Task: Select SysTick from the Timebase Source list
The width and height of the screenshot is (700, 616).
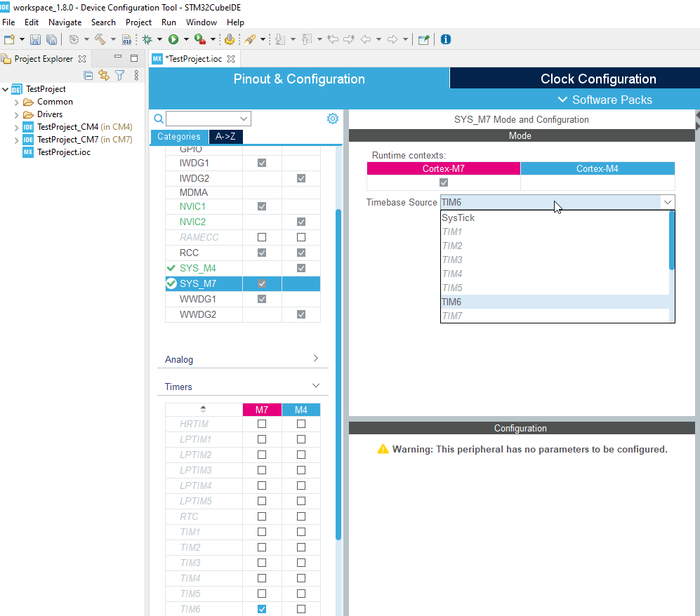Action: (x=555, y=217)
